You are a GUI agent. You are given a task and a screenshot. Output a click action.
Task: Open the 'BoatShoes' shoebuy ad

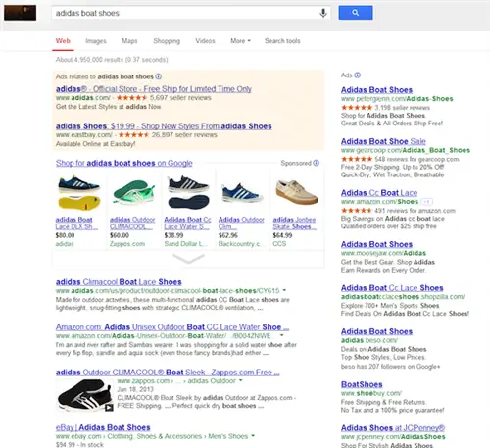coord(362,384)
